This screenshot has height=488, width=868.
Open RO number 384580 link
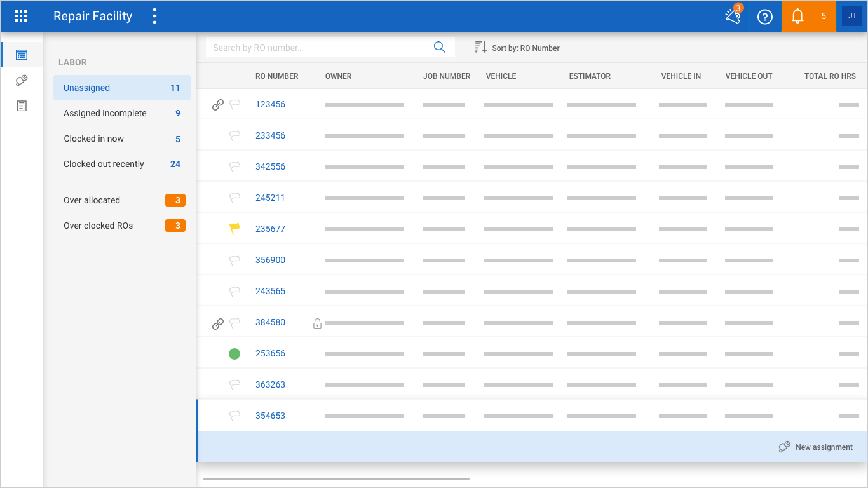[x=270, y=322]
